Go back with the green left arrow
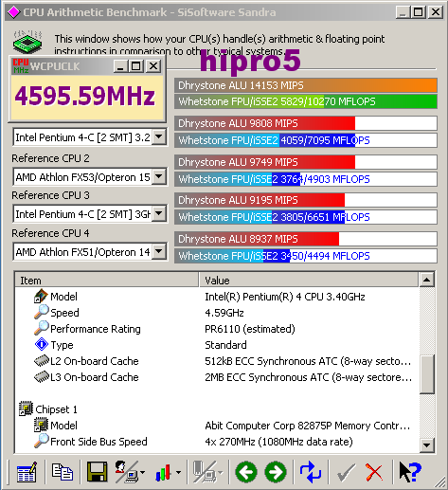 click(246, 472)
